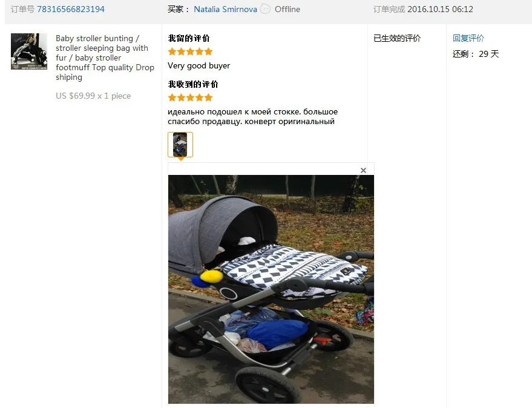Click fifth star under 我留的评价
Screen dimensions: 532x408
208,51
